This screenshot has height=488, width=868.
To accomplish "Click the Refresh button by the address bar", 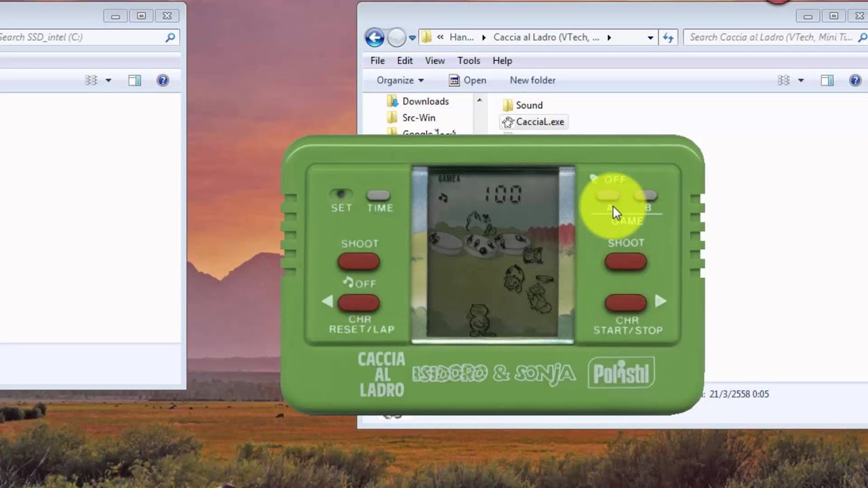I will (668, 37).
